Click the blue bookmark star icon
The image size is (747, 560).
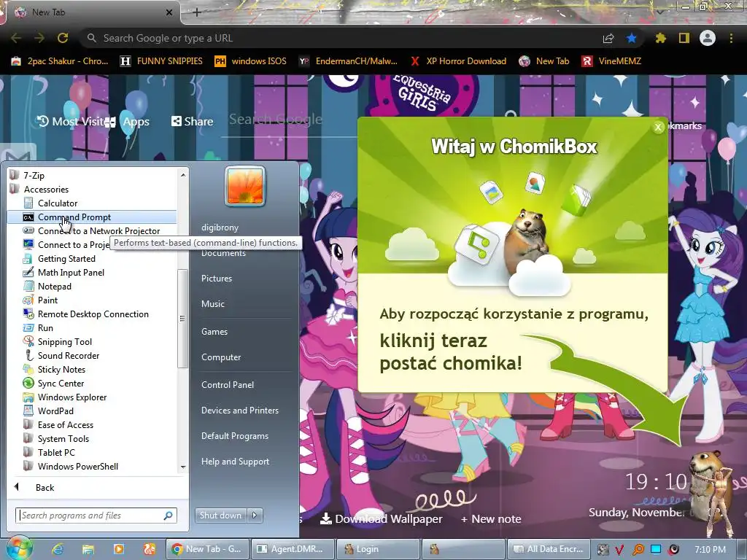coord(632,38)
